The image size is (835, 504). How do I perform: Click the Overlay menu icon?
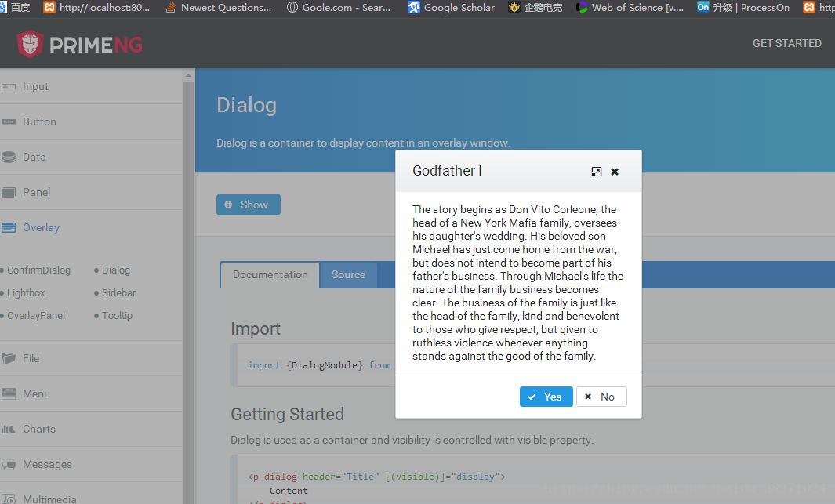[x=9, y=228]
